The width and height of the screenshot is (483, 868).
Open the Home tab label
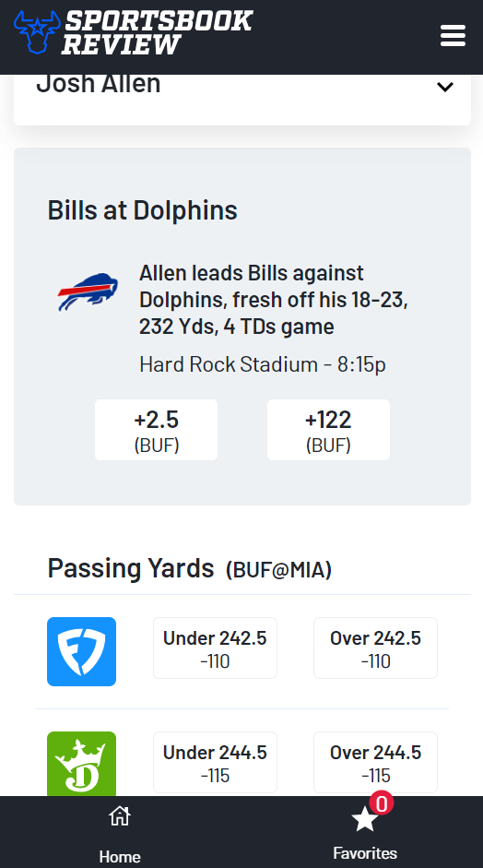point(120,856)
